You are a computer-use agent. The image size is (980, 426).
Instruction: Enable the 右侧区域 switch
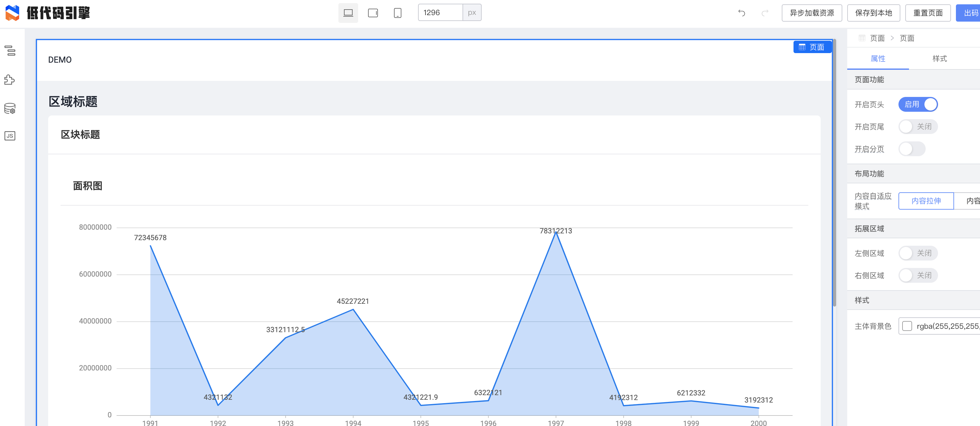pyautogui.click(x=918, y=275)
